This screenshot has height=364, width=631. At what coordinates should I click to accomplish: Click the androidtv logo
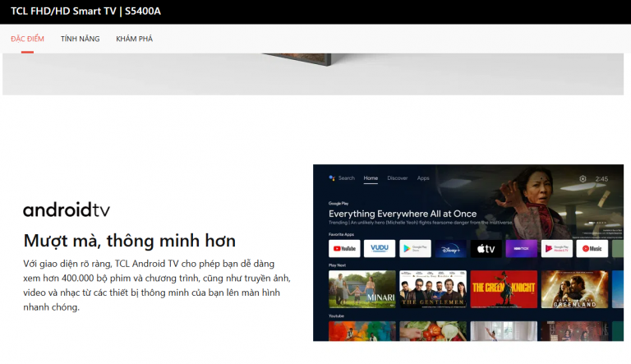click(x=67, y=210)
